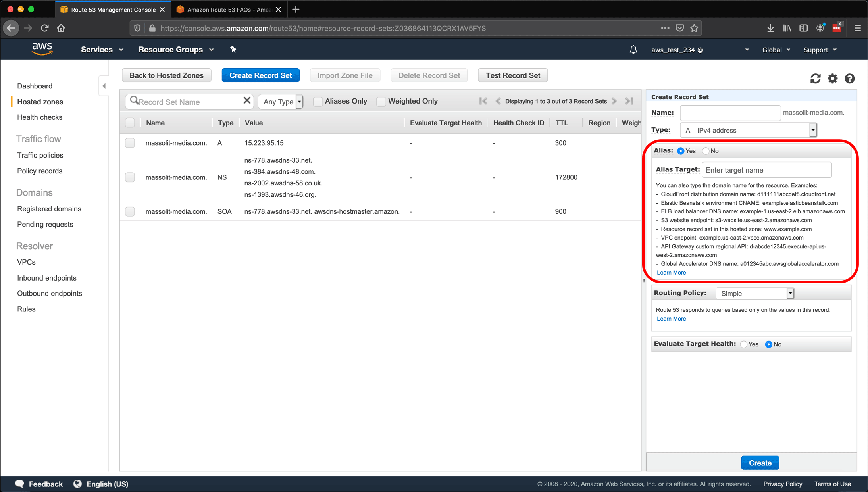Go to the previous page of record sets

pos(498,101)
